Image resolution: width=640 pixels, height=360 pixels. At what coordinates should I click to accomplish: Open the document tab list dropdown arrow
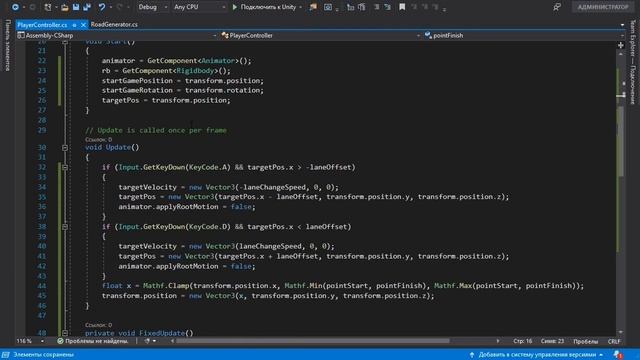(622, 25)
